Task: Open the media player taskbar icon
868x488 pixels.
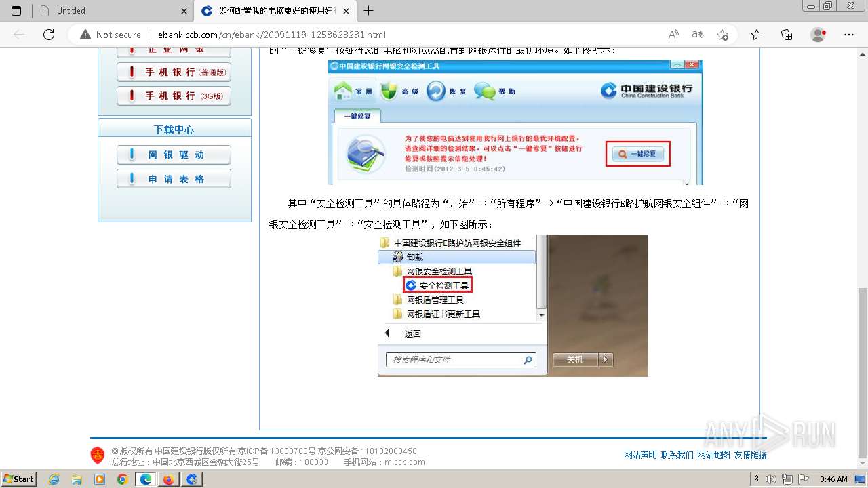Action: 100,479
